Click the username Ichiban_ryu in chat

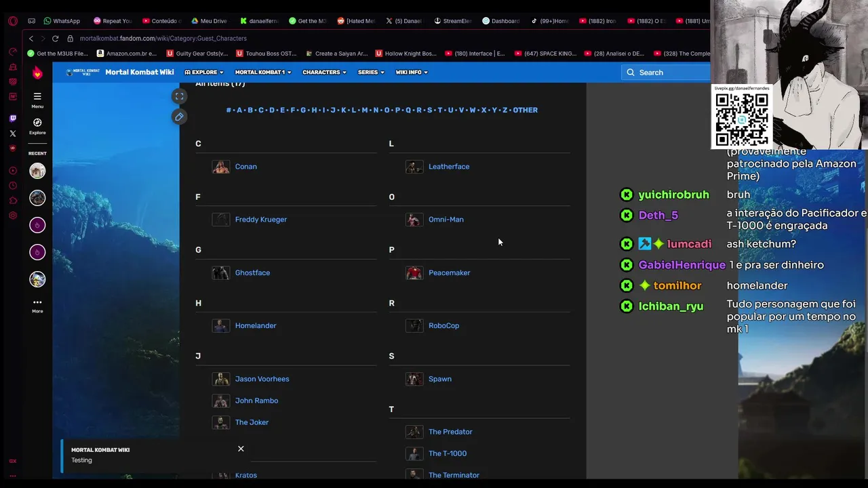click(x=671, y=306)
